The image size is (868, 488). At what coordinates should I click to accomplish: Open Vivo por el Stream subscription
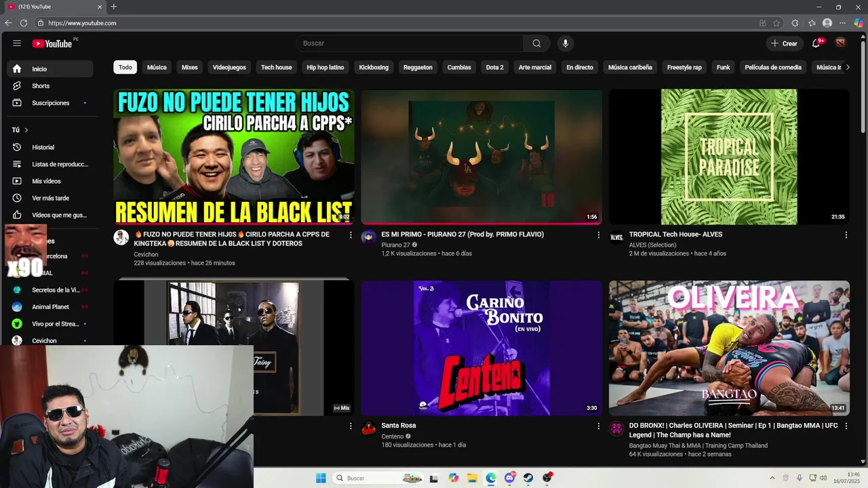[50, 324]
